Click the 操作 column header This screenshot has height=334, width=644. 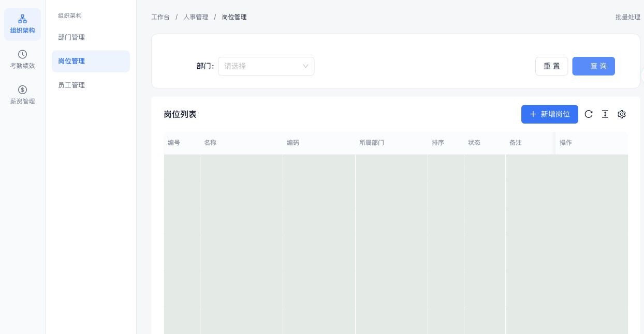pos(592,143)
